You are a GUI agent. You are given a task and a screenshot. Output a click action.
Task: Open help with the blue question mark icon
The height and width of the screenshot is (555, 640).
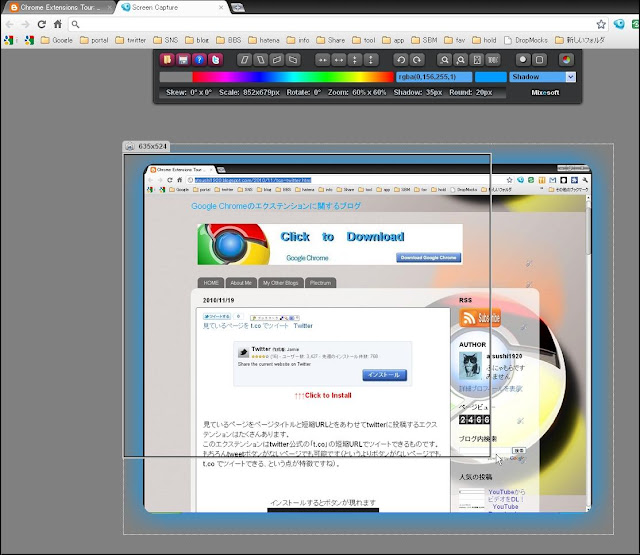click(x=199, y=60)
